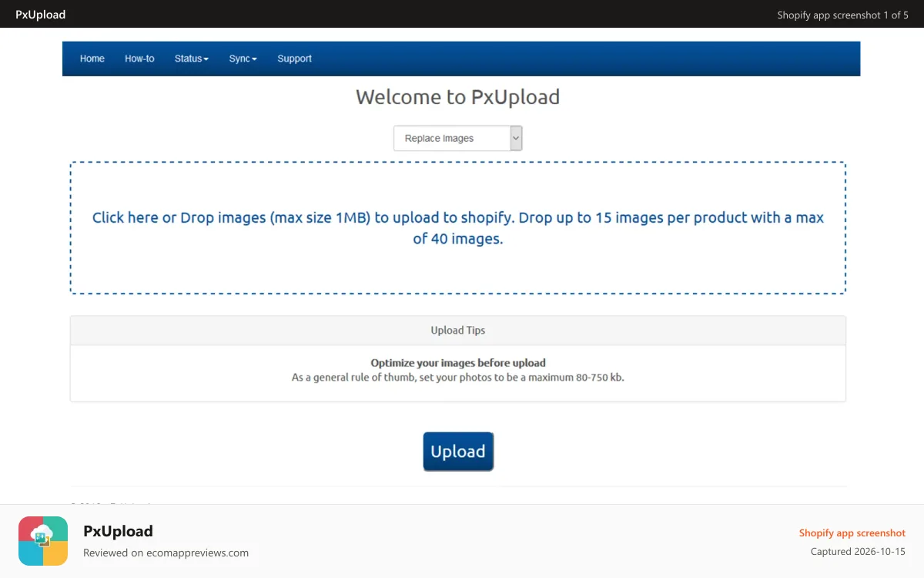Click the PxUpload app logo icon
The image size is (924, 578).
coord(43,541)
